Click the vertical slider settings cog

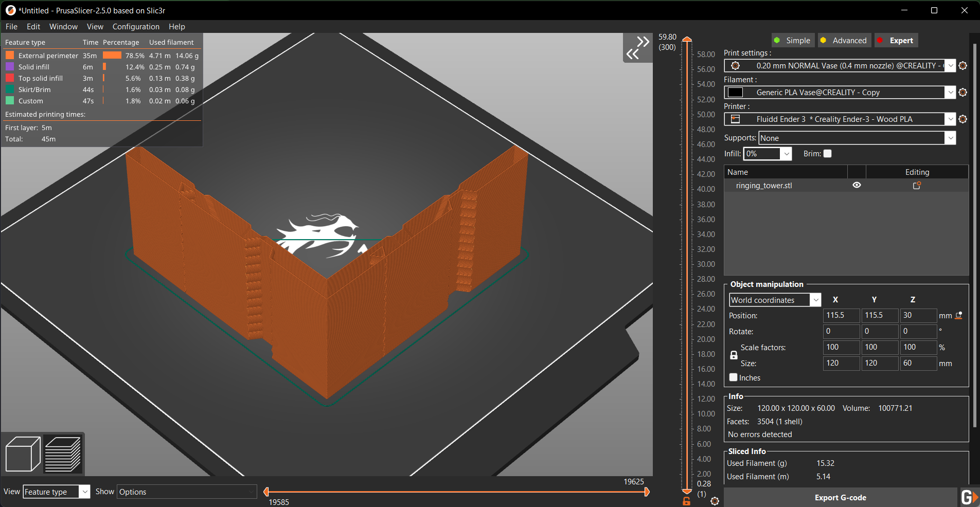tap(715, 501)
